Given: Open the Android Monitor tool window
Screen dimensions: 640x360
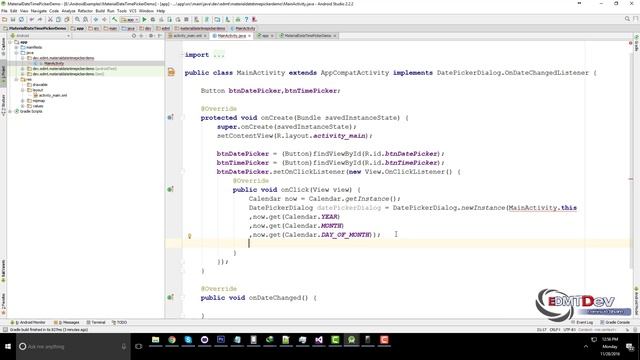Looking at the screenshot, I should [29, 322].
